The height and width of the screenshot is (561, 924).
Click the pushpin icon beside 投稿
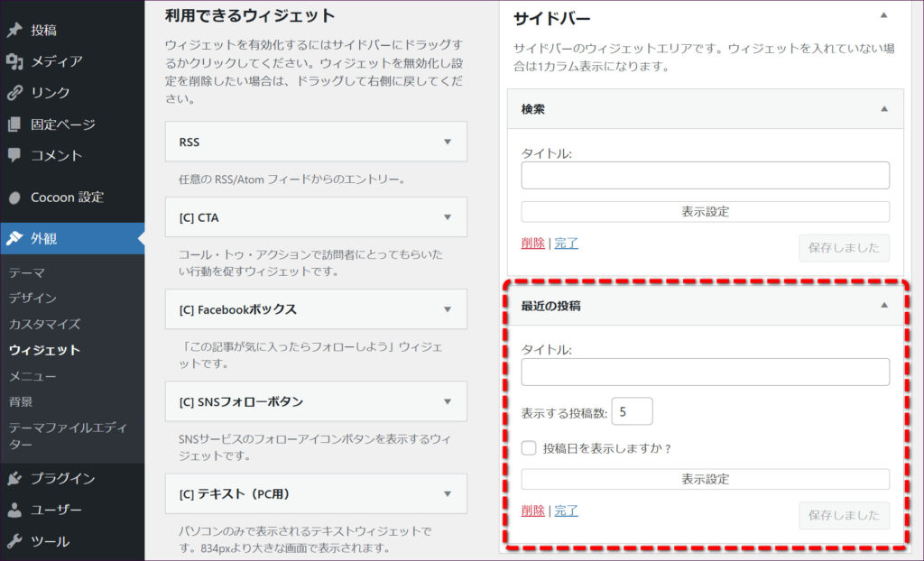[x=14, y=30]
